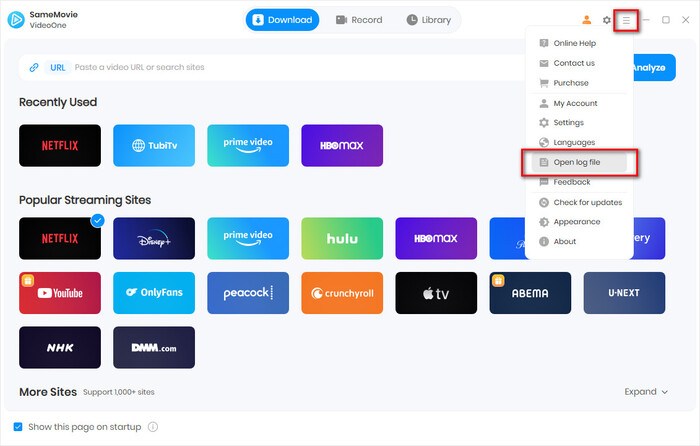Screen dimensions: 700x446
Task: Open the orange user account icon
Action: tap(587, 20)
